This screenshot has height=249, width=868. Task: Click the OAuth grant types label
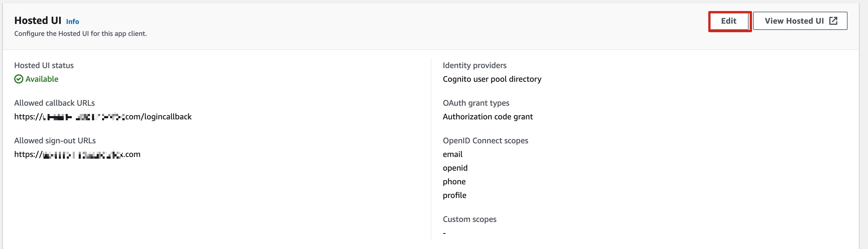click(476, 103)
